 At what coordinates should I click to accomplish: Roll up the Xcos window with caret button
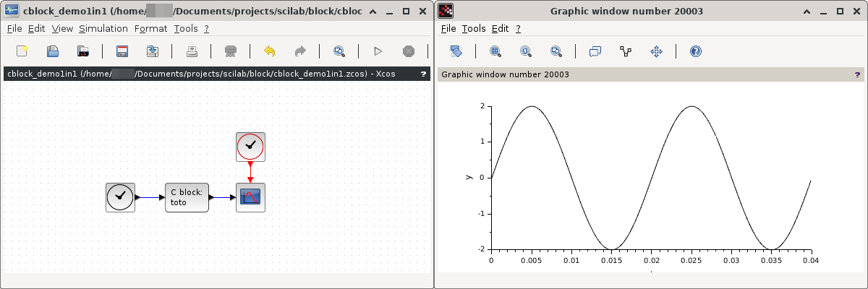coord(372,12)
